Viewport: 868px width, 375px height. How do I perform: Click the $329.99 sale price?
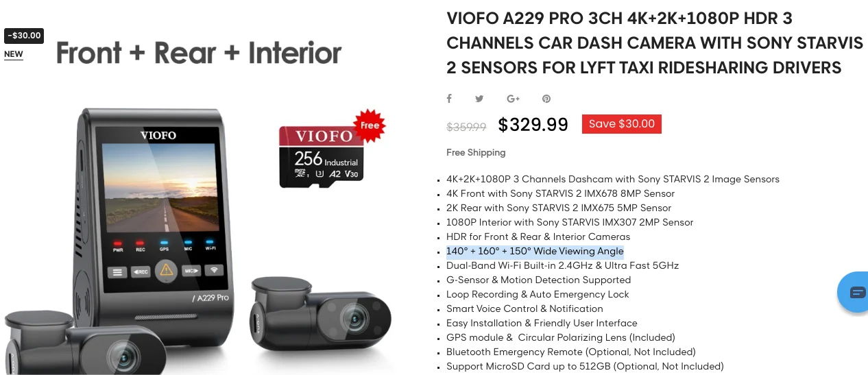(533, 125)
